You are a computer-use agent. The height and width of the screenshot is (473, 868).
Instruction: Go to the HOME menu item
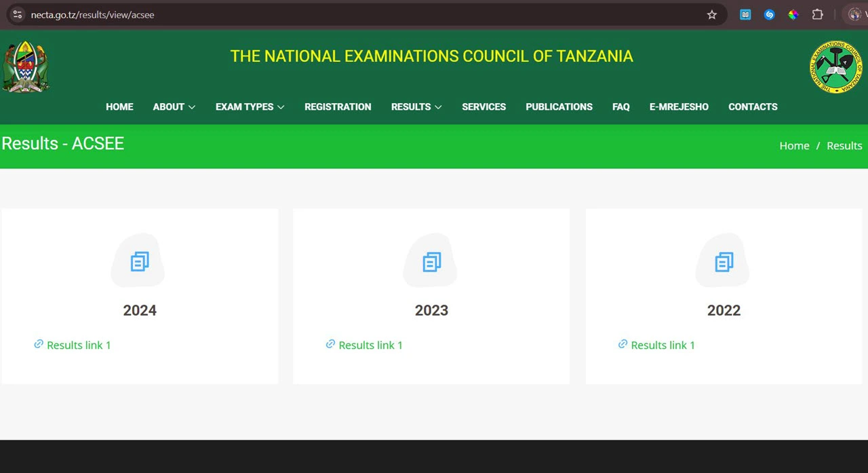(119, 107)
